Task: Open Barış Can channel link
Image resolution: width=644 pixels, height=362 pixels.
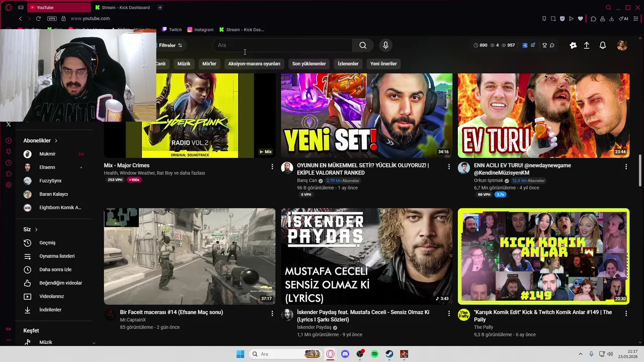Action: (x=307, y=180)
